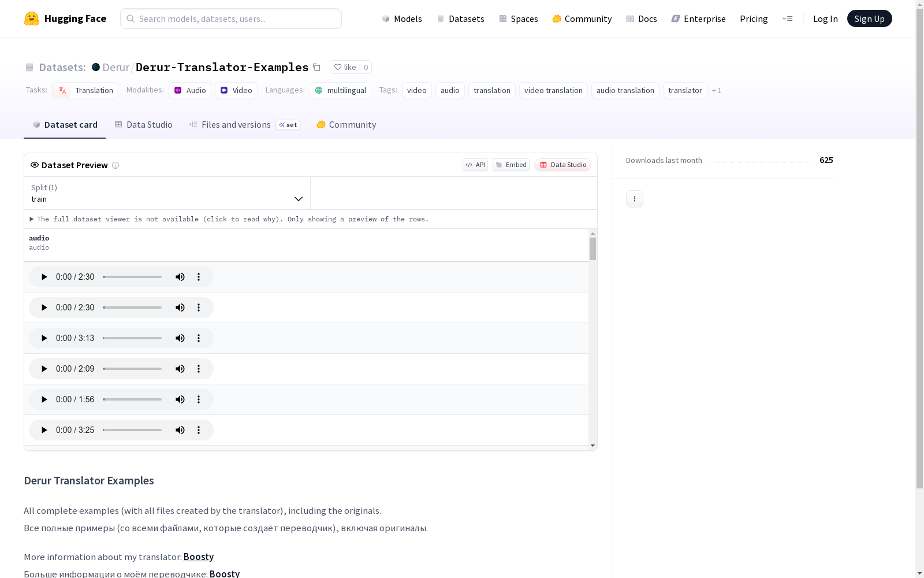Open more options for 2:09 audio
Viewport: 924px width, 578px height.
point(199,369)
